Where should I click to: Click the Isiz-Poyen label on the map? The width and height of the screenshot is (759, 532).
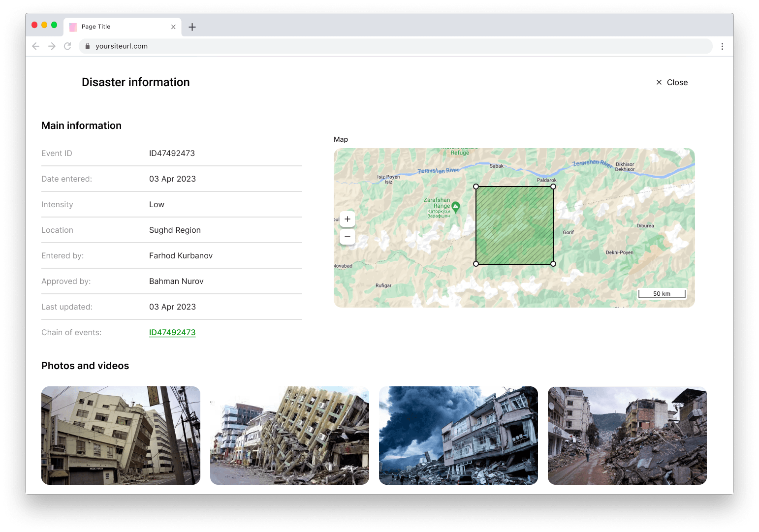[388, 179]
